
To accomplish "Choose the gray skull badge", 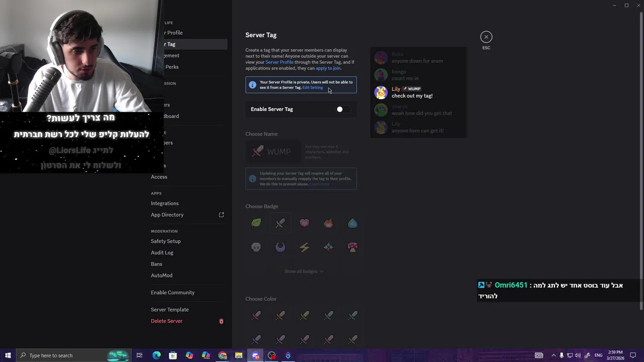I will pyautogui.click(x=256, y=247).
